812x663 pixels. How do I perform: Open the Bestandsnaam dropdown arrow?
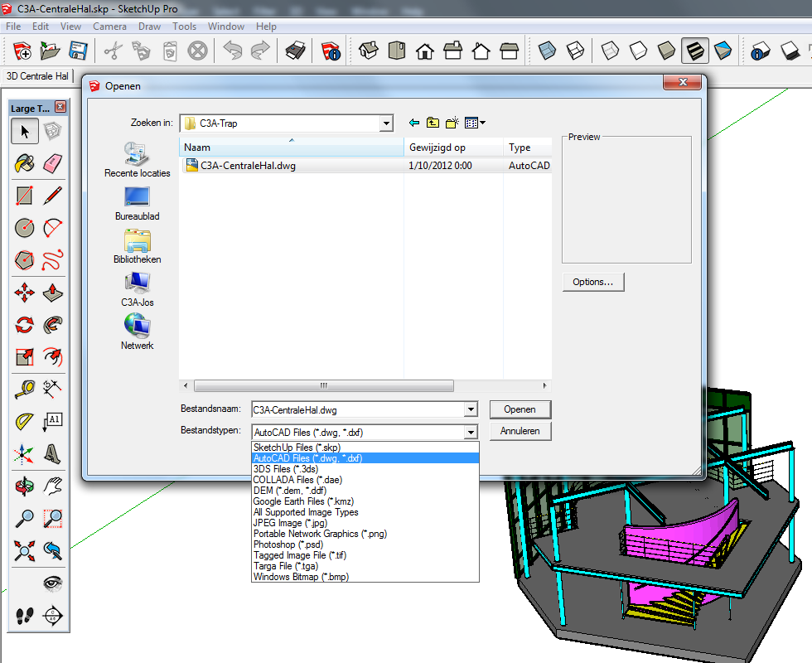471,409
